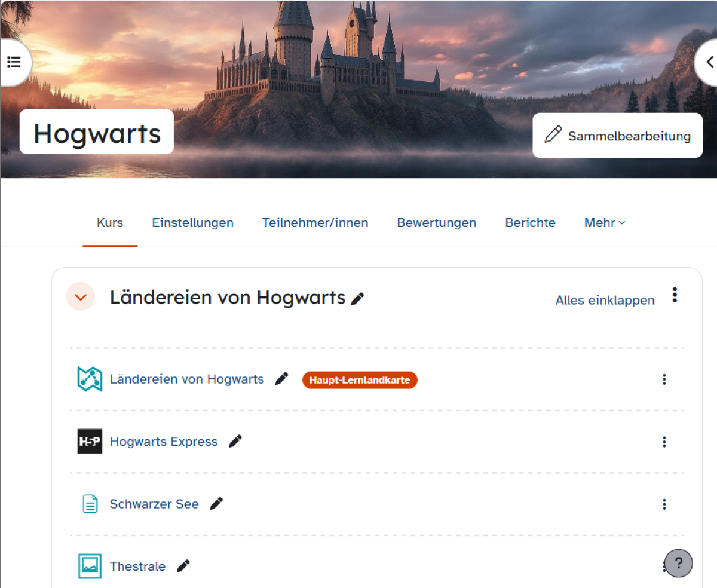Image resolution: width=717 pixels, height=588 pixels.
Task: Open the section actions three-dot menu
Action: click(675, 295)
